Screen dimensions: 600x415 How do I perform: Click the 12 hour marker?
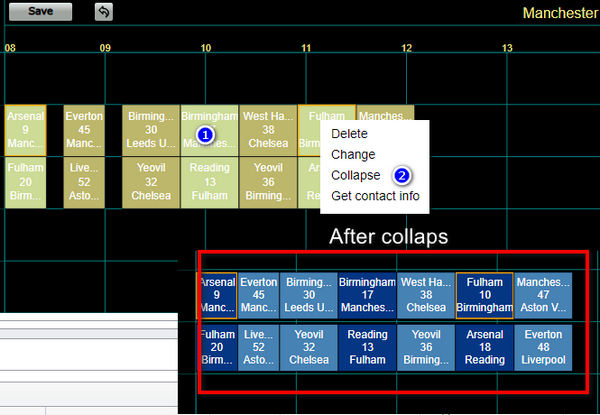407,48
